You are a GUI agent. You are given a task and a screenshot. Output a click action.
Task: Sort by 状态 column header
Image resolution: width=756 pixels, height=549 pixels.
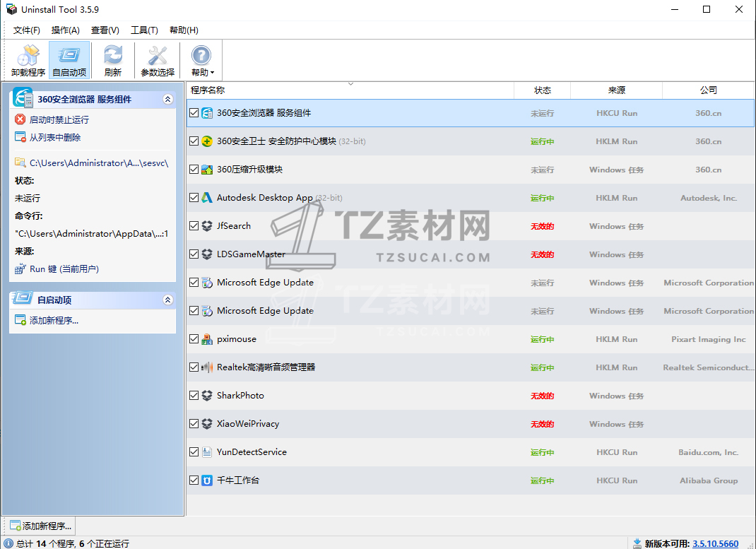tap(543, 90)
